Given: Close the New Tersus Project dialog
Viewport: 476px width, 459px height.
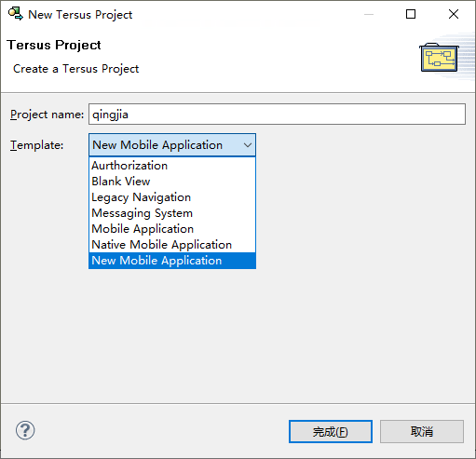Looking at the screenshot, I should tap(454, 14).
